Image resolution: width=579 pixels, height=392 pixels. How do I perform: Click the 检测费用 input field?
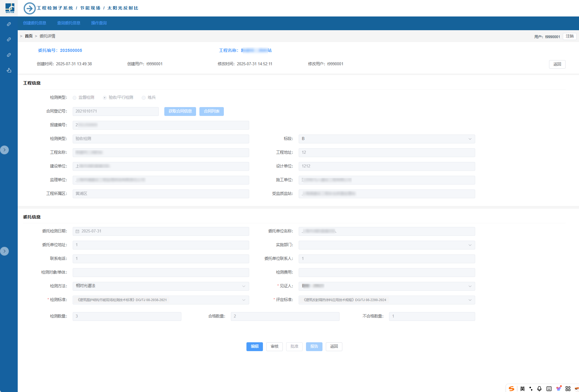click(387, 272)
